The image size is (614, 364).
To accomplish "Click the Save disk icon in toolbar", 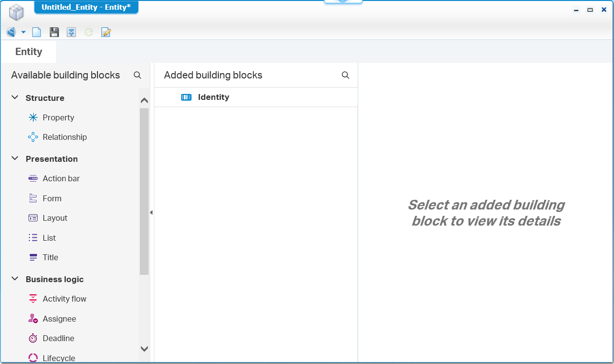I will pyautogui.click(x=54, y=32).
